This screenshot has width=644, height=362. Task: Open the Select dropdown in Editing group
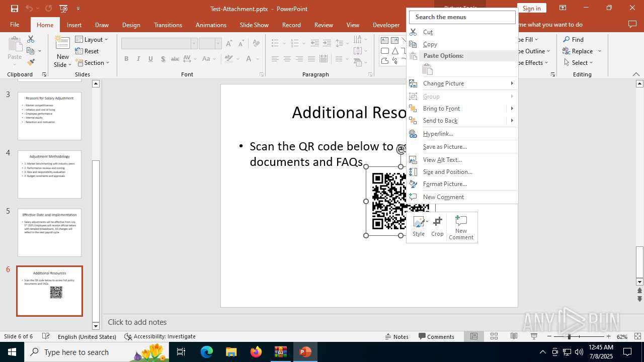click(x=578, y=63)
